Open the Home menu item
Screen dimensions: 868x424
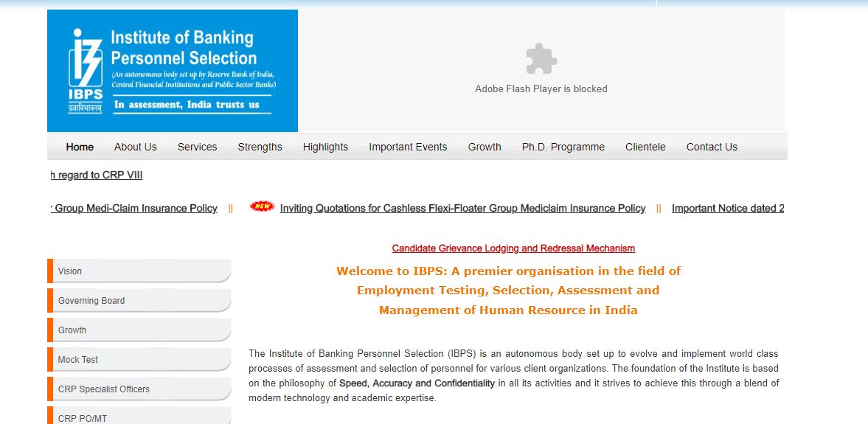tap(80, 147)
